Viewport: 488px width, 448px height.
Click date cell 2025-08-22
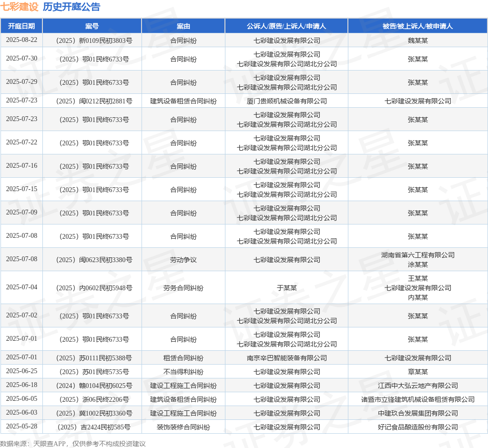(21, 40)
